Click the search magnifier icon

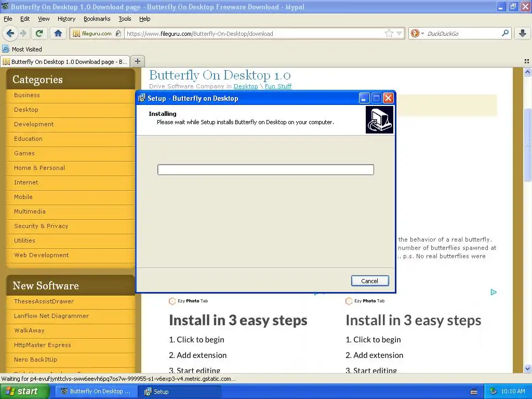[505, 33]
